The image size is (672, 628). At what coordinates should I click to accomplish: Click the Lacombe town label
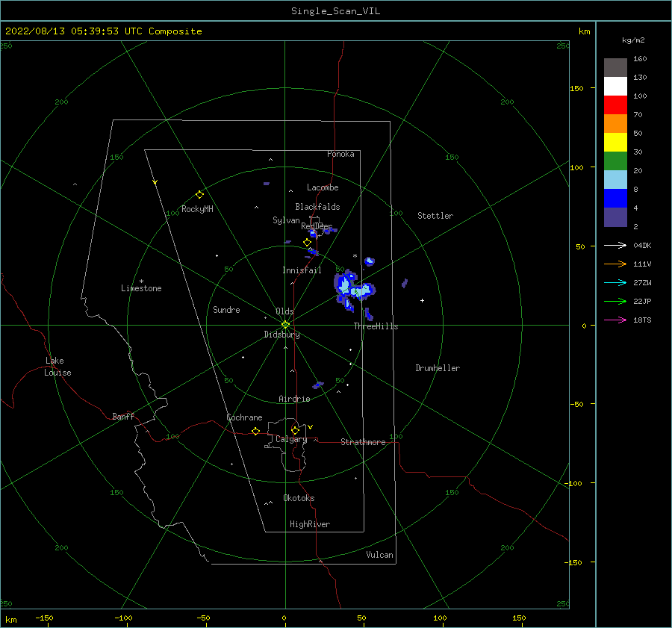pos(323,187)
